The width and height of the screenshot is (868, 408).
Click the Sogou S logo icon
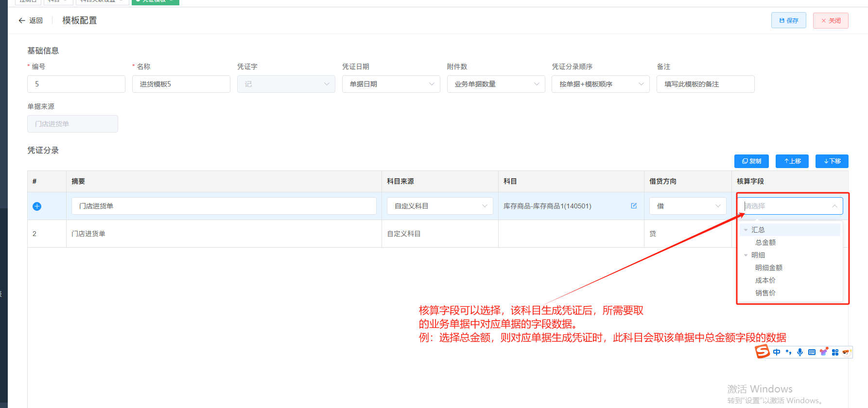(762, 352)
